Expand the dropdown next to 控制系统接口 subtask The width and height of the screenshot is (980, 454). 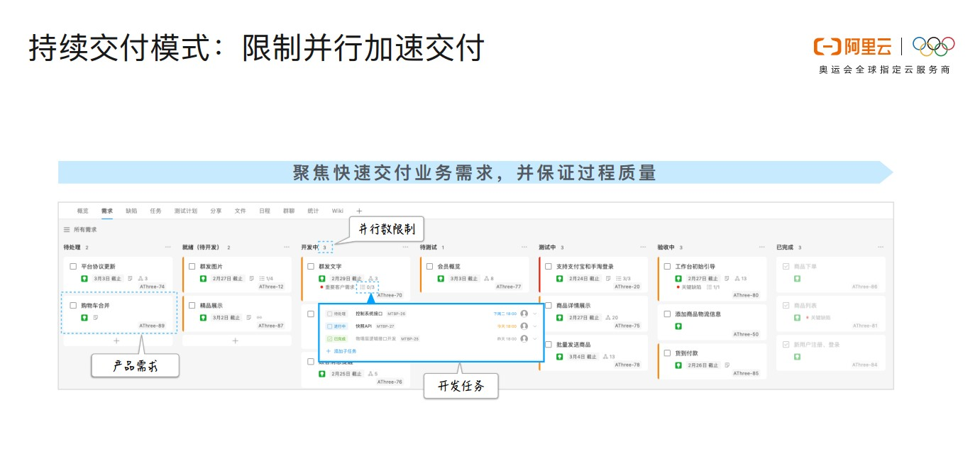click(x=534, y=314)
